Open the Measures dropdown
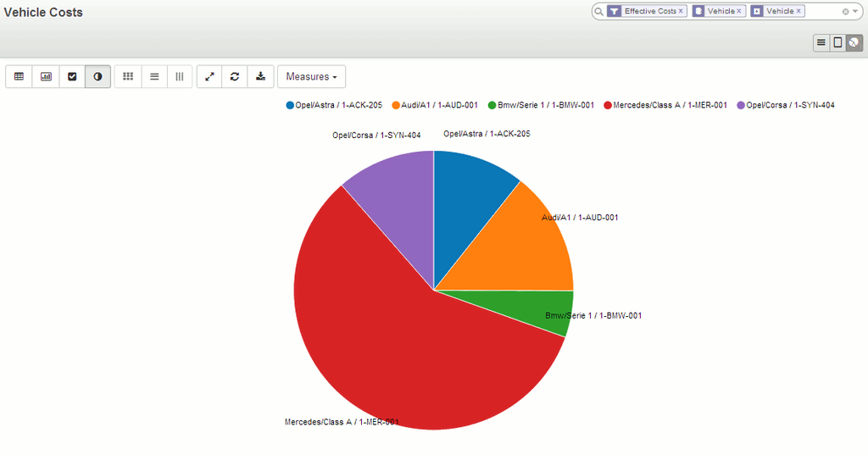868x455 pixels. [311, 76]
